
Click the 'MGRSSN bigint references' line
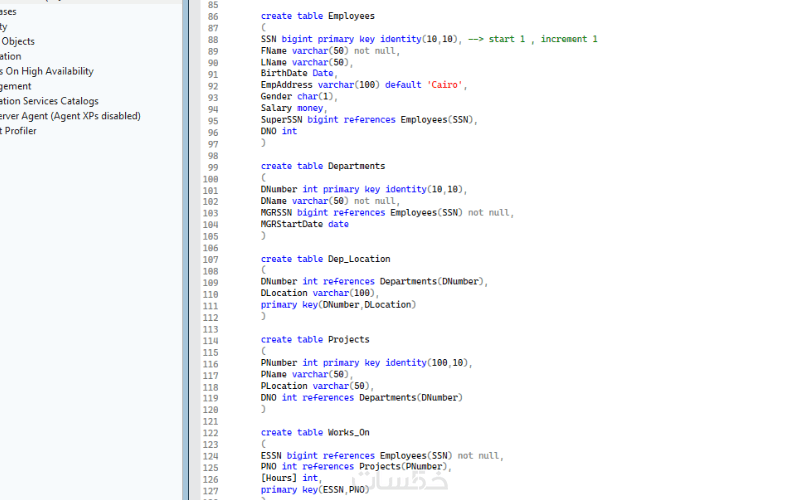coord(387,212)
